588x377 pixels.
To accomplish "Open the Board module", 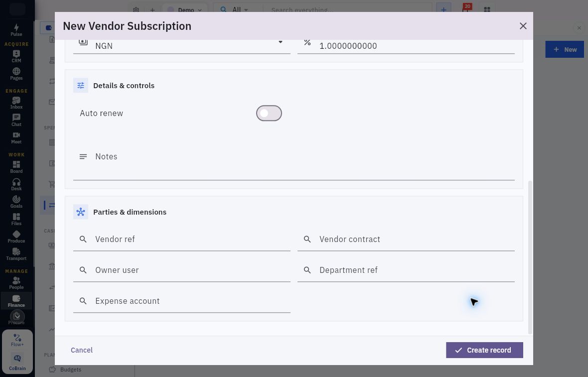I will coord(16,167).
